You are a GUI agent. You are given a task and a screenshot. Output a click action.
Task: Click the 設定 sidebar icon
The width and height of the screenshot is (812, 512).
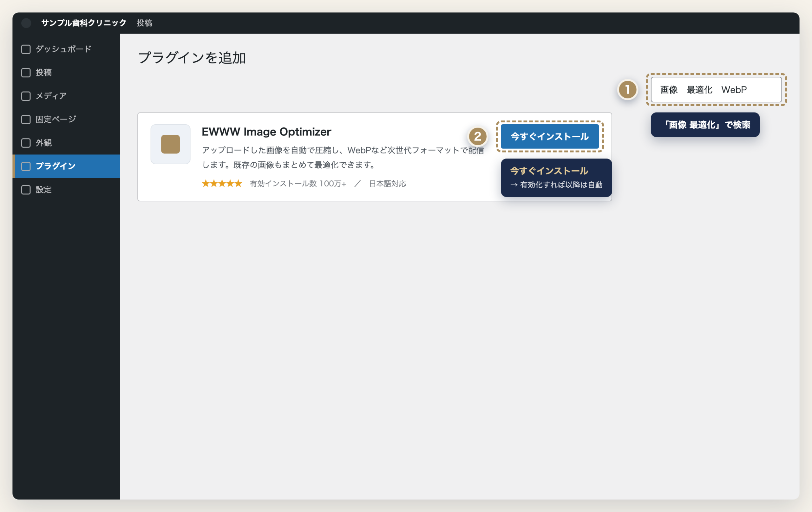pyautogui.click(x=26, y=190)
